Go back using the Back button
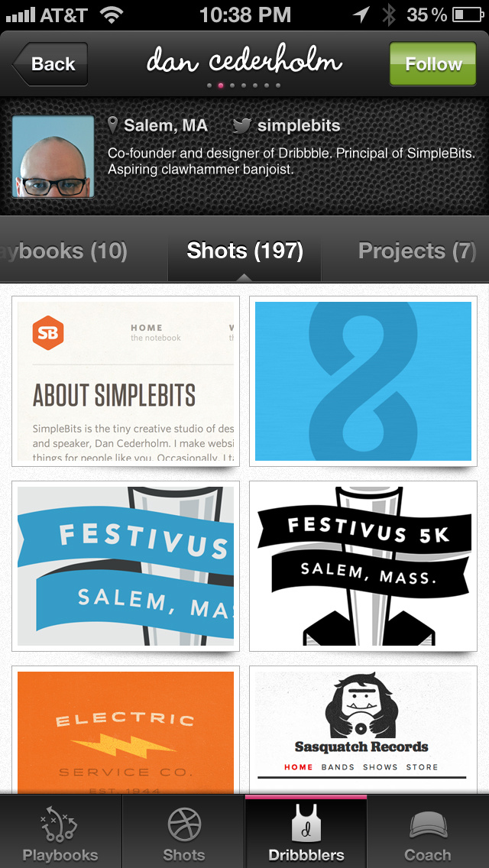 50,63
